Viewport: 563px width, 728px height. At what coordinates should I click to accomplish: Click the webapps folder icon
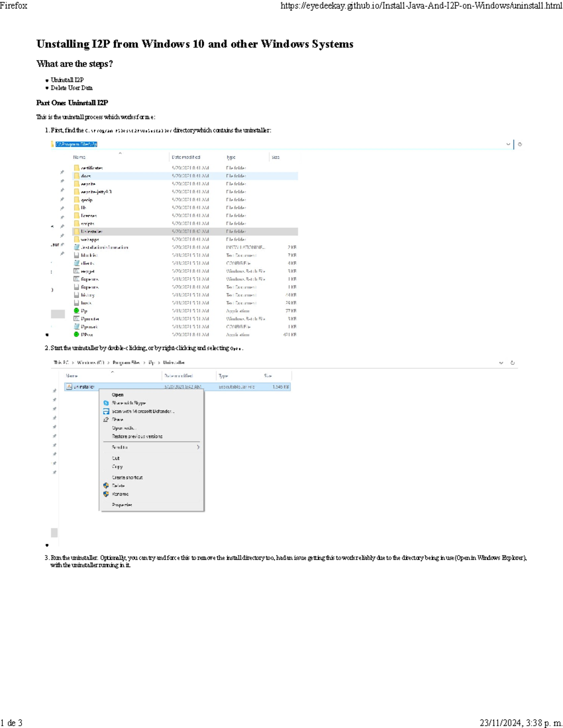[x=76, y=240]
